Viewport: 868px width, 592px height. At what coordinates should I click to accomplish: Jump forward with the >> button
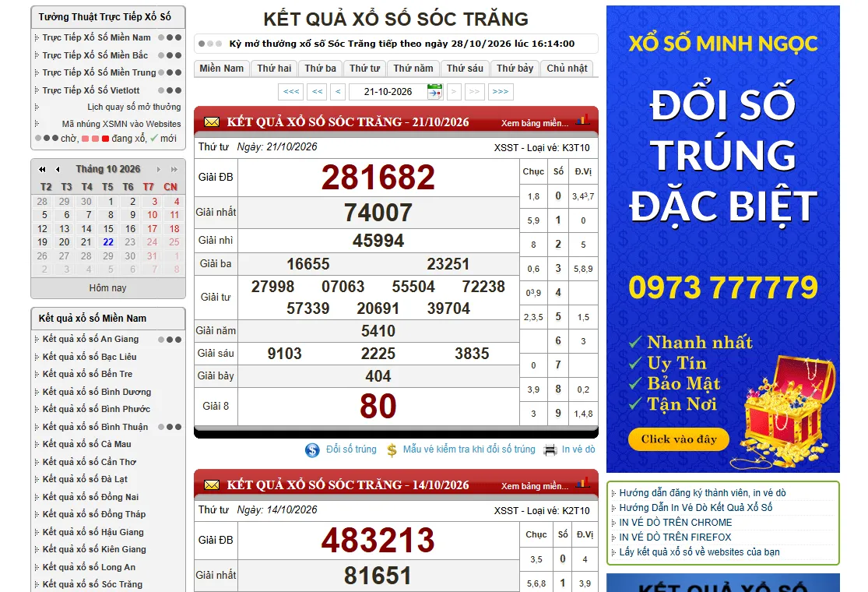tap(475, 91)
